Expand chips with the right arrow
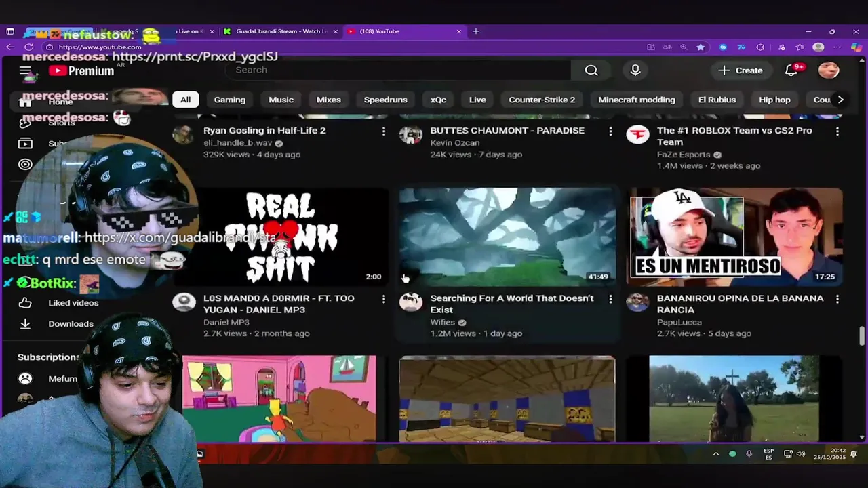The image size is (868, 488). tap(840, 100)
